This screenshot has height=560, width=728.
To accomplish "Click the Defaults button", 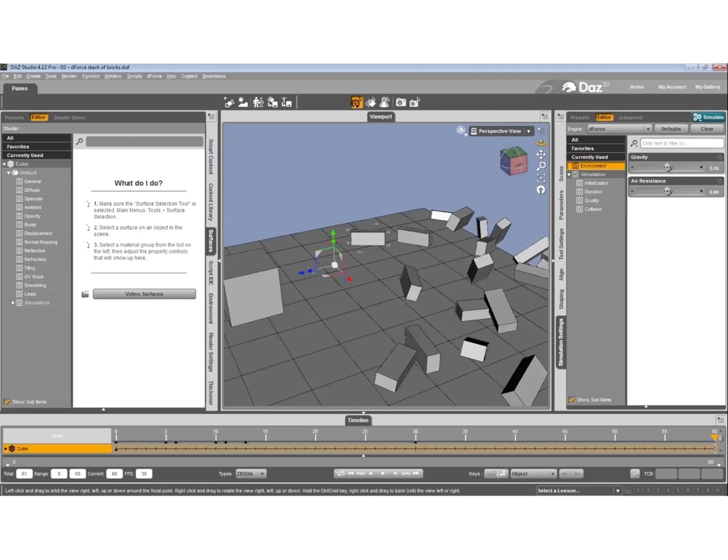I will pos(671,129).
